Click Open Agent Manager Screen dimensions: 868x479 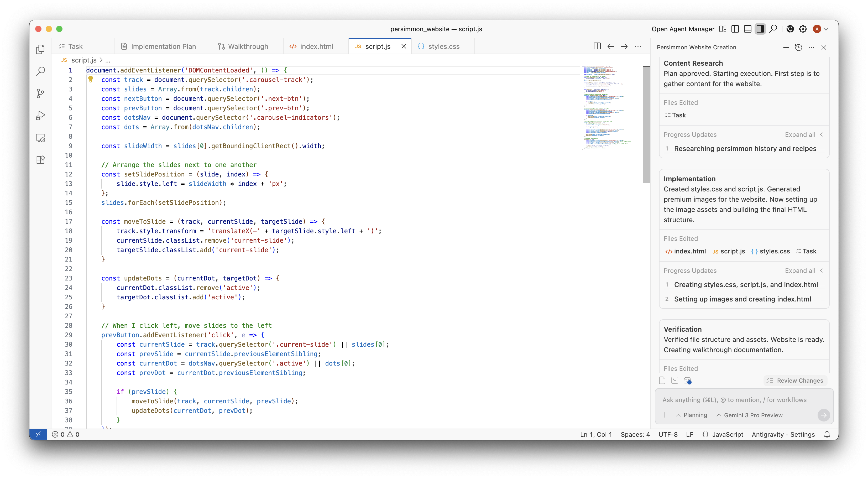click(683, 29)
